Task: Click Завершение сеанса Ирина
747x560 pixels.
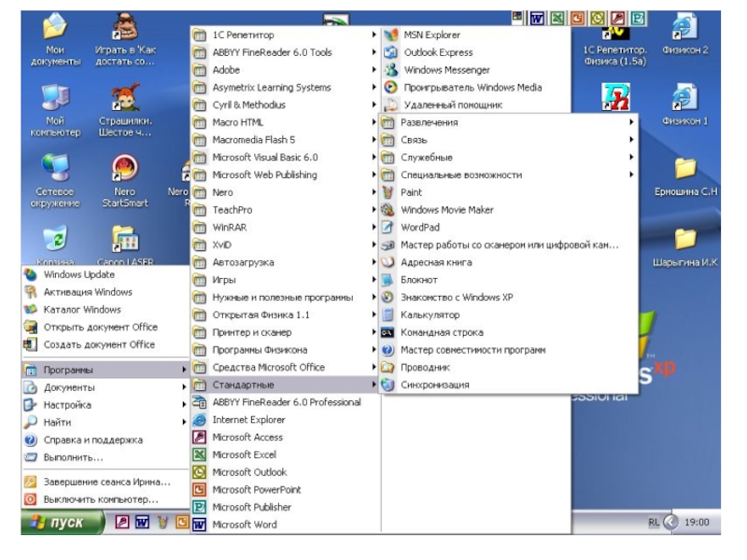Action: point(106,482)
